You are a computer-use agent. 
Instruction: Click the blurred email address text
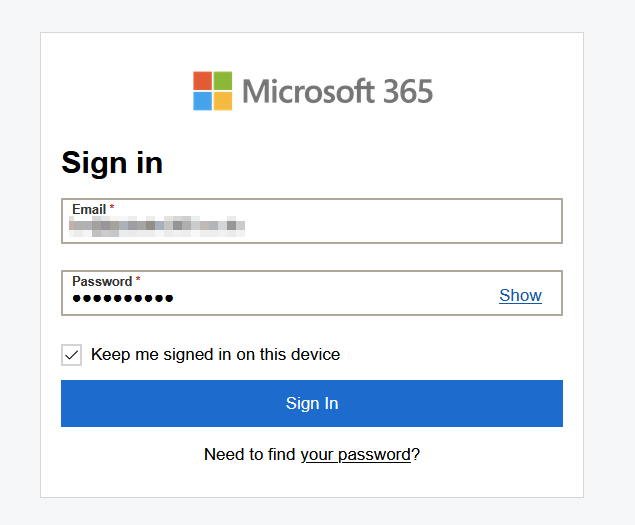click(x=157, y=226)
